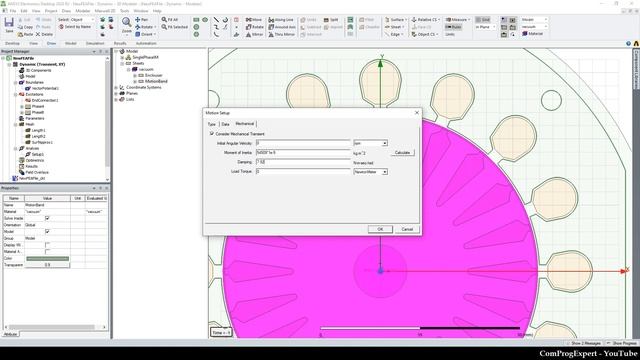This screenshot has height=360, width=640.
Task: Expand Coordinate Systems in model tree
Action: pos(116,87)
